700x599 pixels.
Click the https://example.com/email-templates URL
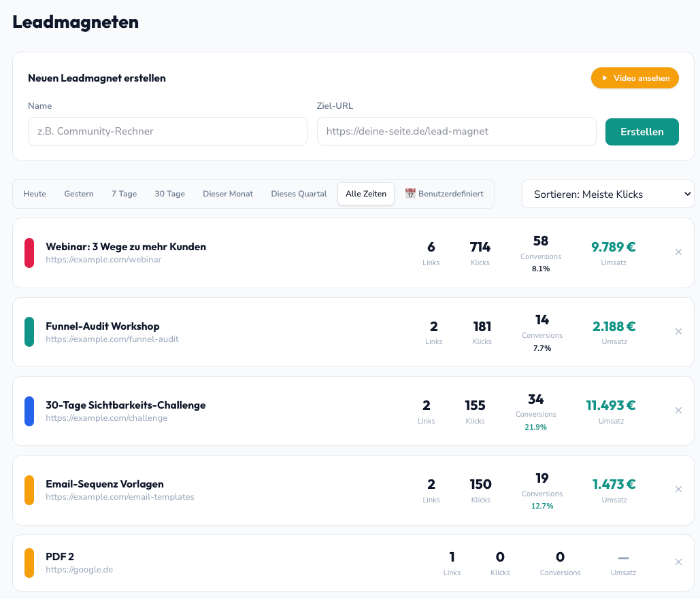tap(120, 497)
